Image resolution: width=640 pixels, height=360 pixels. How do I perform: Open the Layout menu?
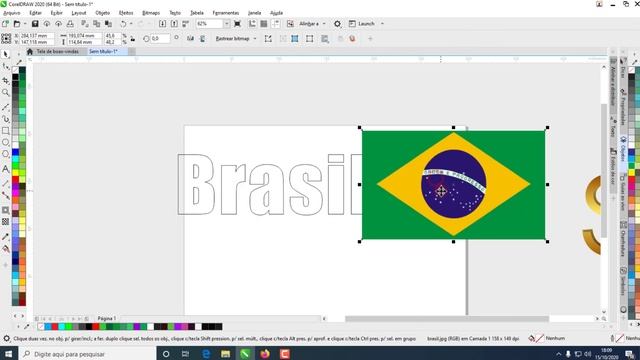point(79,13)
